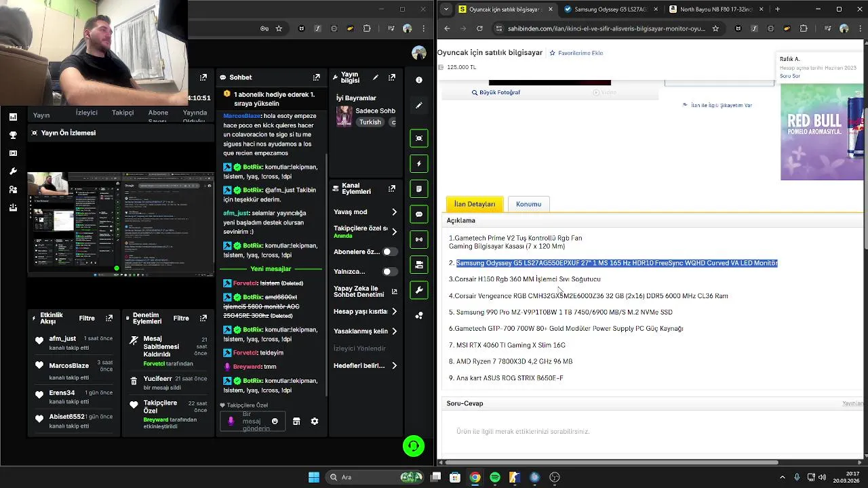Image resolution: width=868 pixels, height=488 pixels.
Task: Open the analytics chart icon in Kick sidebar
Action: (13, 117)
